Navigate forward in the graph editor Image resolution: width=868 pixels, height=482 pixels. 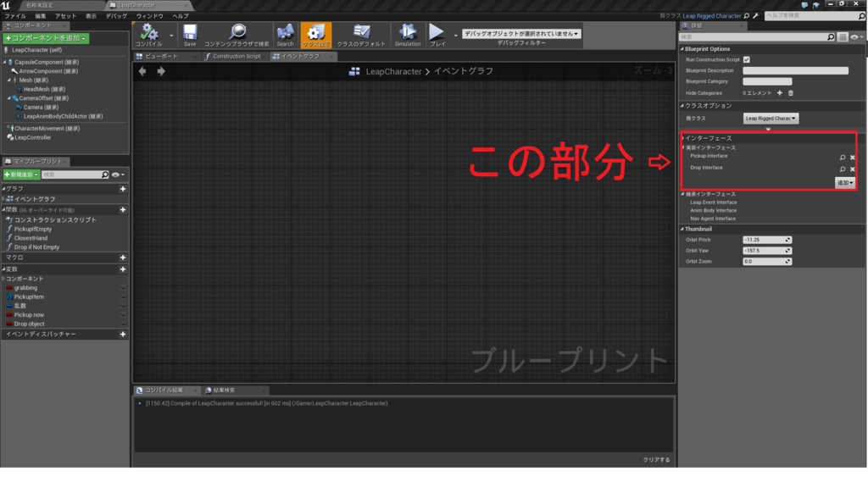pyautogui.click(x=161, y=71)
